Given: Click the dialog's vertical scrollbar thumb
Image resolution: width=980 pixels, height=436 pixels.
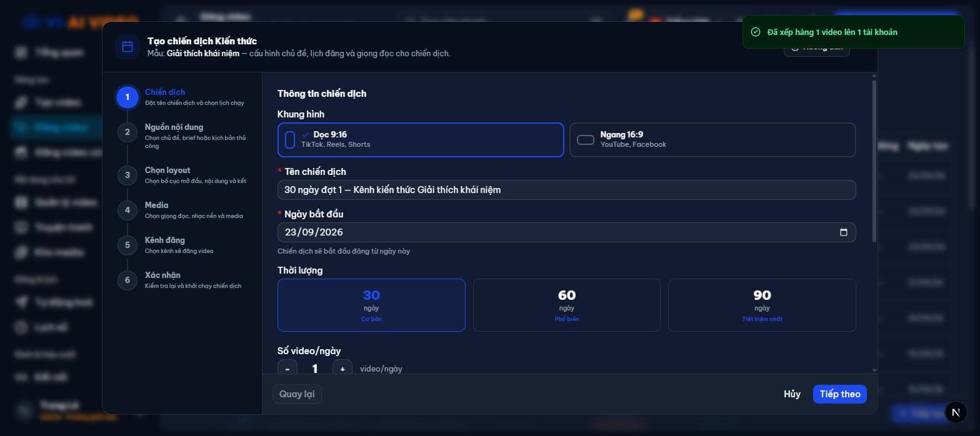Looking at the screenshot, I should [x=874, y=161].
